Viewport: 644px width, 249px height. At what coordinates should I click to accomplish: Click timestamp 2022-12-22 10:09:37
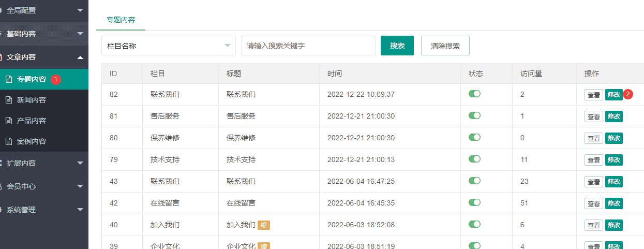361,95
